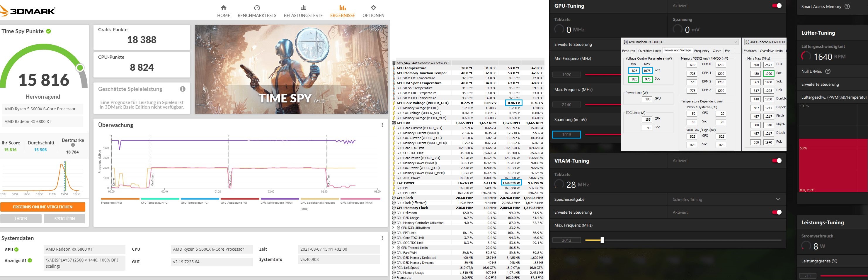Click the Grafik-Punkte score 18 388
Screen dimensions: 868x280
click(142, 40)
